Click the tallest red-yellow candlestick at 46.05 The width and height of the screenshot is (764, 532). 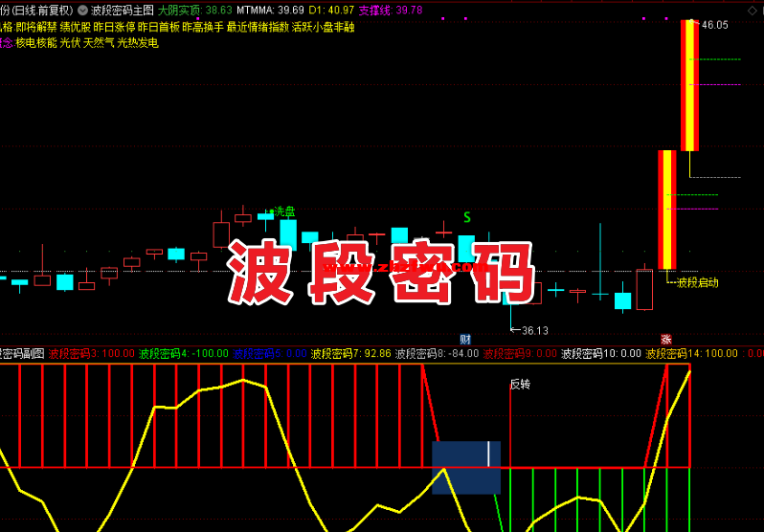point(689,86)
